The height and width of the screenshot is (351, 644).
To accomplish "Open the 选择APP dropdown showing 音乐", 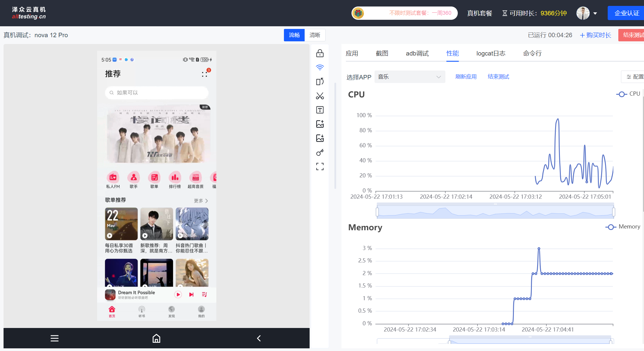I will [409, 77].
